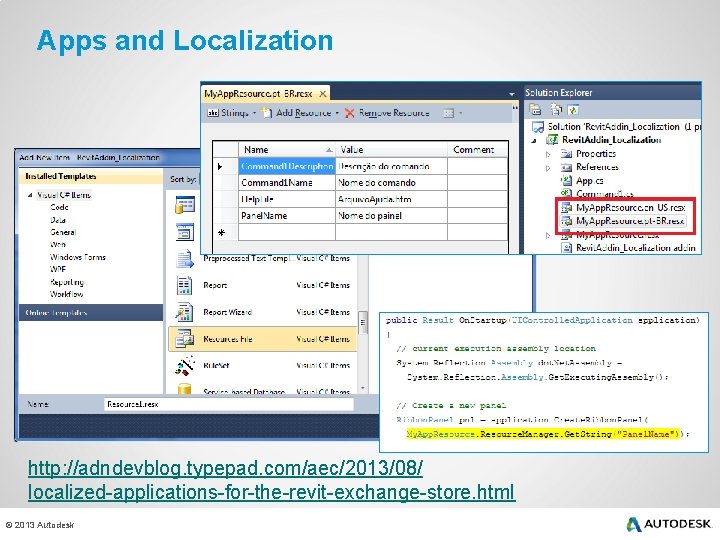Open the Installed Templates section
This screenshot has width=720, height=540.
(x=91, y=176)
